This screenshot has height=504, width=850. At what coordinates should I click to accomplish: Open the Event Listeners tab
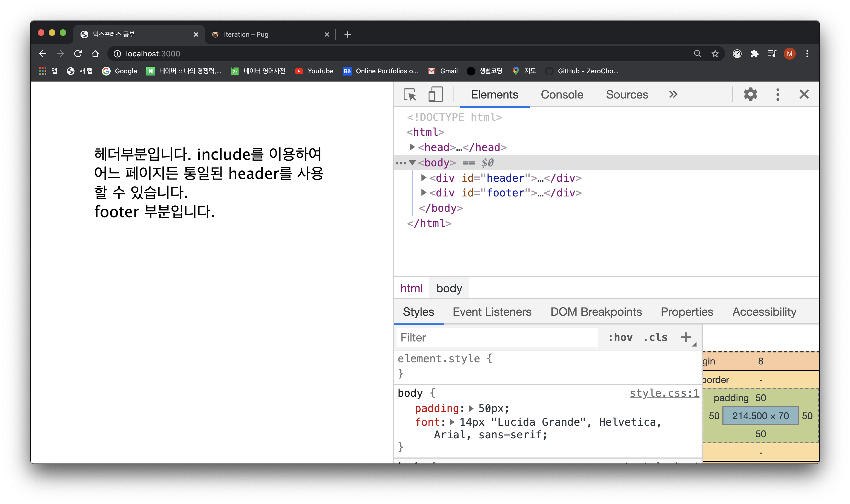492,312
